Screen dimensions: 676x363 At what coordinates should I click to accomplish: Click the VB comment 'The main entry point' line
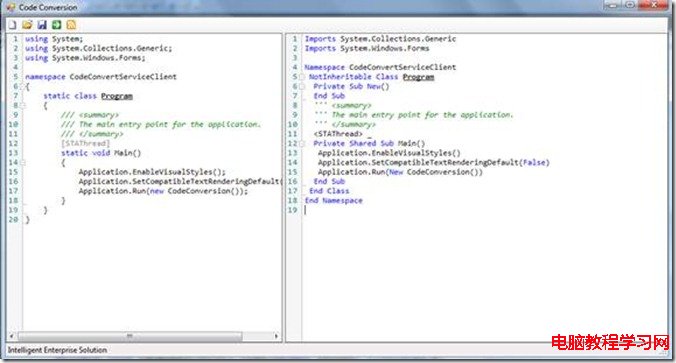[413, 115]
